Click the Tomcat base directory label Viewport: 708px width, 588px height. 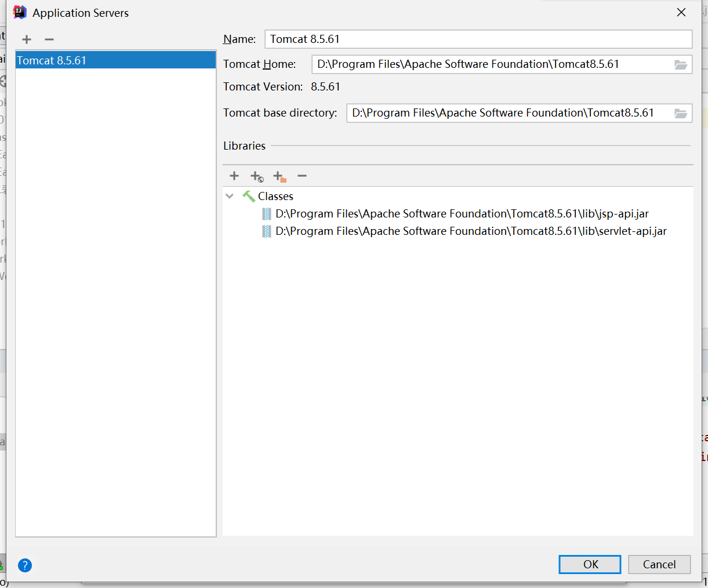tap(280, 113)
